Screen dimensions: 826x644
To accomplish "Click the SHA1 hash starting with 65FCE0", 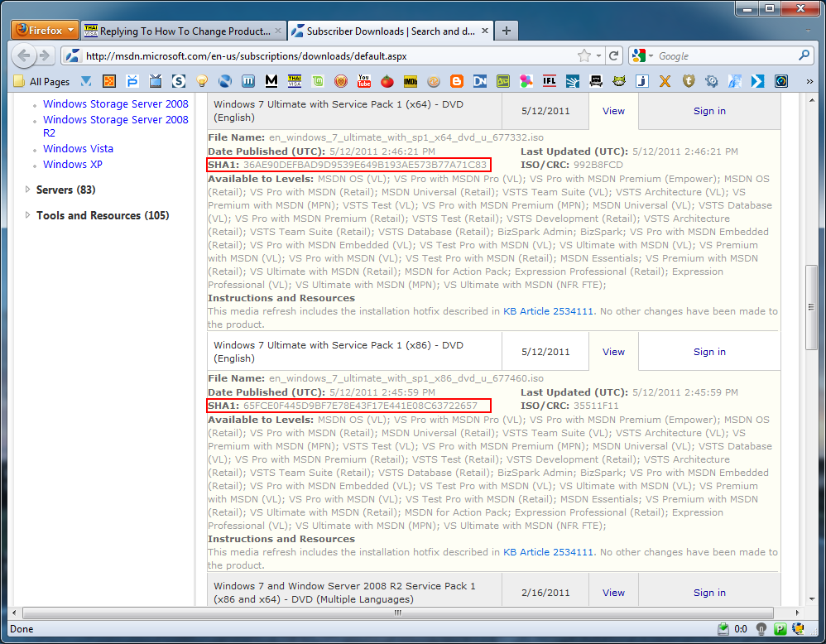I will (x=360, y=406).
